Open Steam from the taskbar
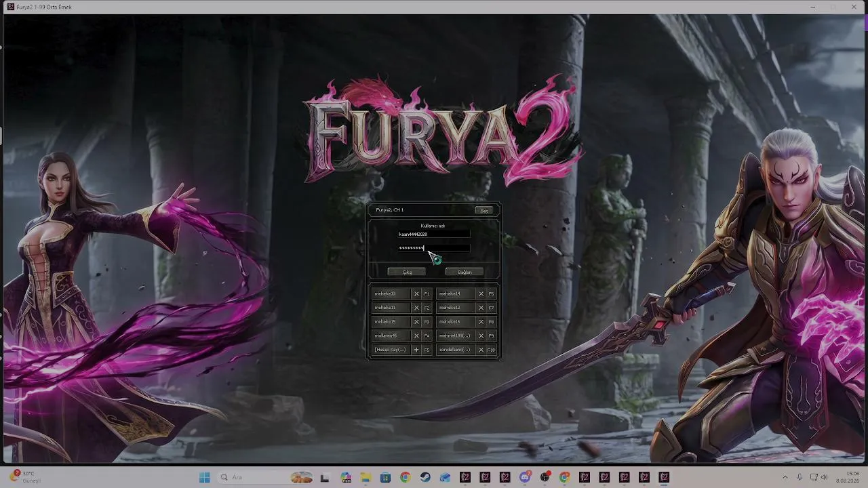This screenshot has height=488, width=868. coord(425,477)
